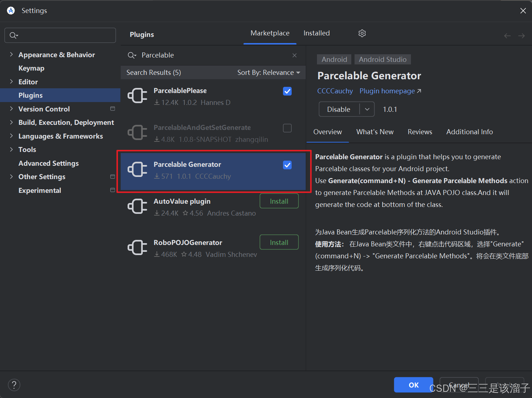Expand the Appearance & Behavior section

click(11, 54)
